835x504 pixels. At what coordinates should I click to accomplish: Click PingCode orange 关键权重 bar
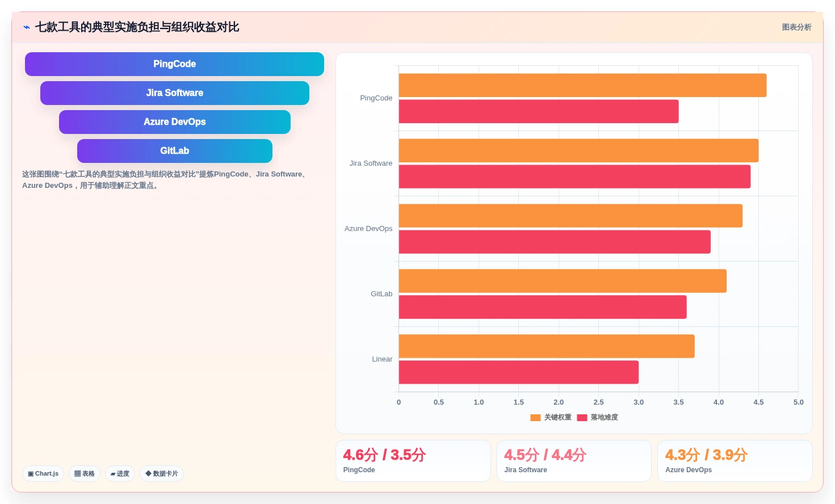582,85
